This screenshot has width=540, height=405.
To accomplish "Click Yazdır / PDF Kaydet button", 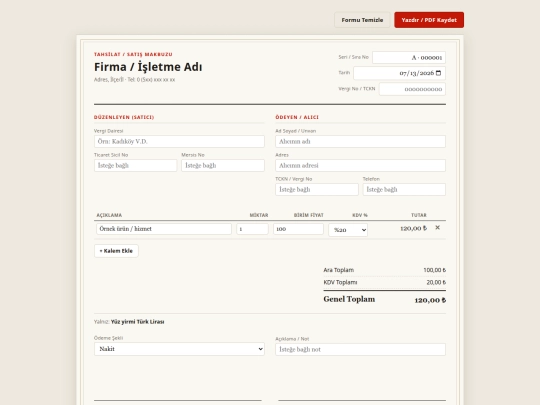I will click(x=429, y=20).
